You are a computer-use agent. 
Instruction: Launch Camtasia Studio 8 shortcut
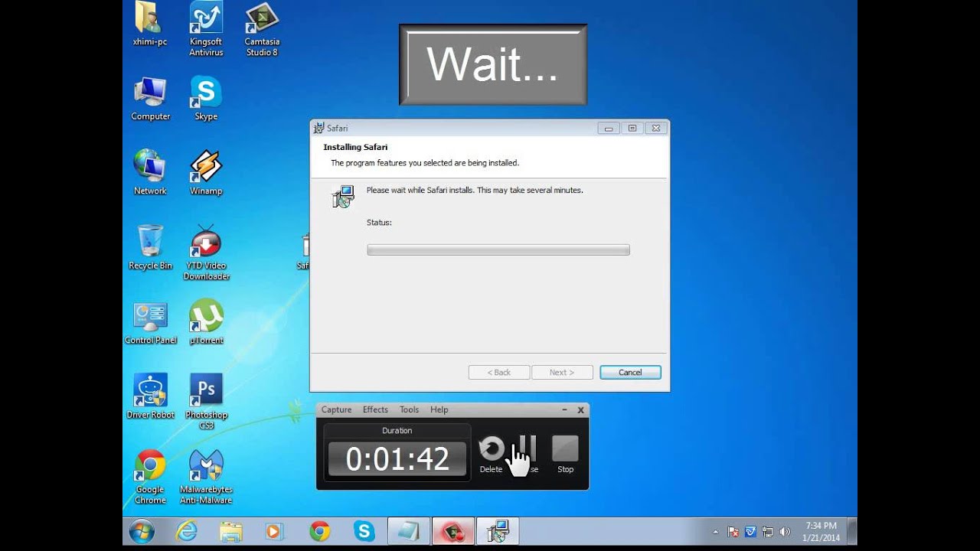262,29
